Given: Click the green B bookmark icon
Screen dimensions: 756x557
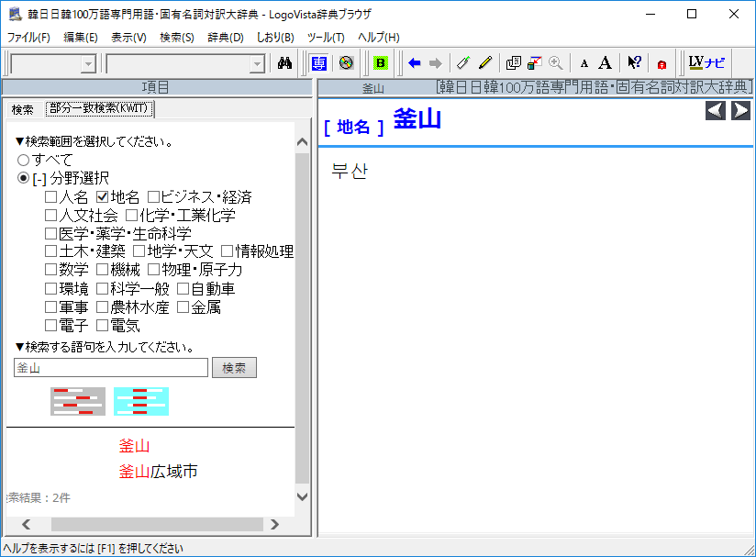Looking at the screenshot, I should (381, 63).
